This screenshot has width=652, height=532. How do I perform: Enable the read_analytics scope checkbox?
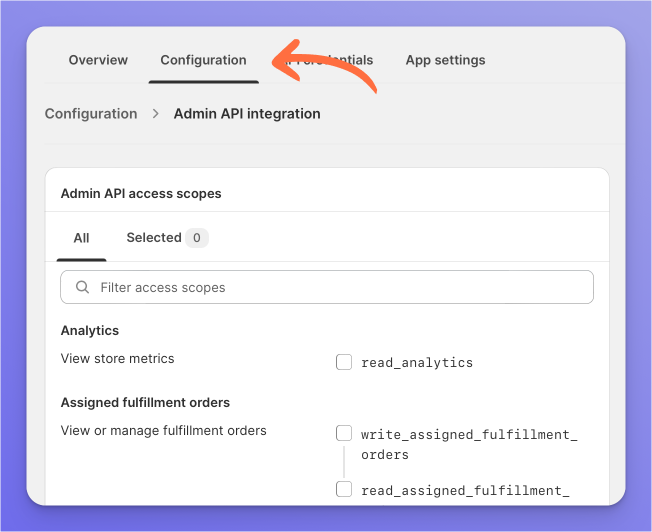[x=344, y=362]
